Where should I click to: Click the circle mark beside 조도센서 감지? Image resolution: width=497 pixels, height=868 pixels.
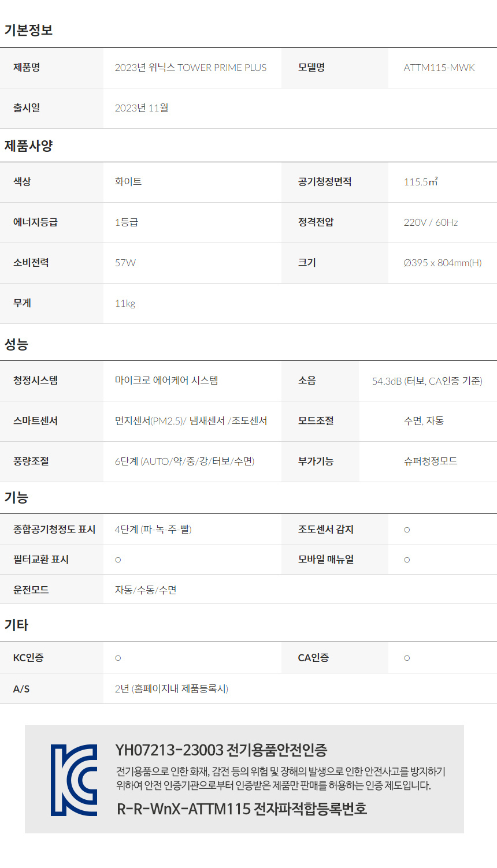click(x=407, y=530)
